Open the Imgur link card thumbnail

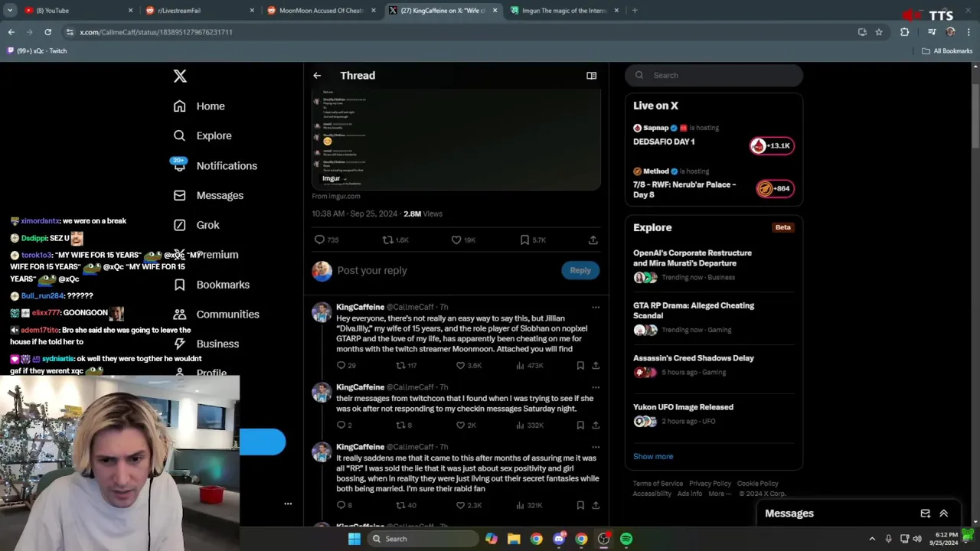456,139
